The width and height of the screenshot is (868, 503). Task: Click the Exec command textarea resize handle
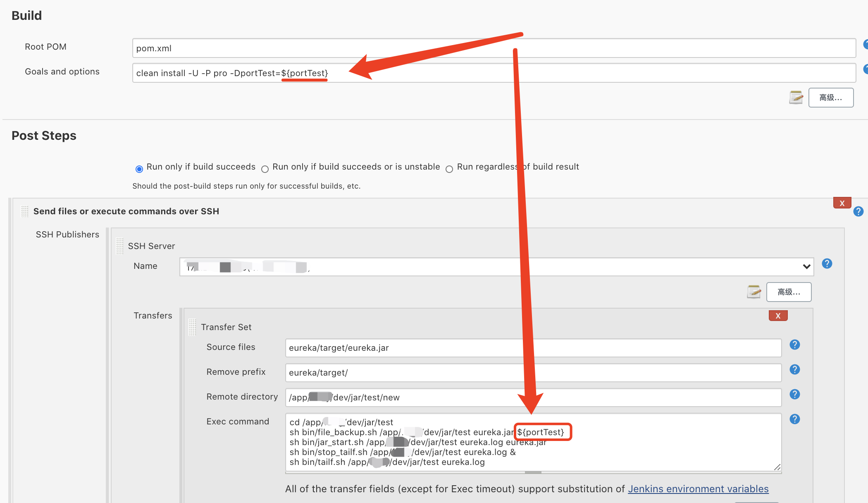tap(777, 467)
